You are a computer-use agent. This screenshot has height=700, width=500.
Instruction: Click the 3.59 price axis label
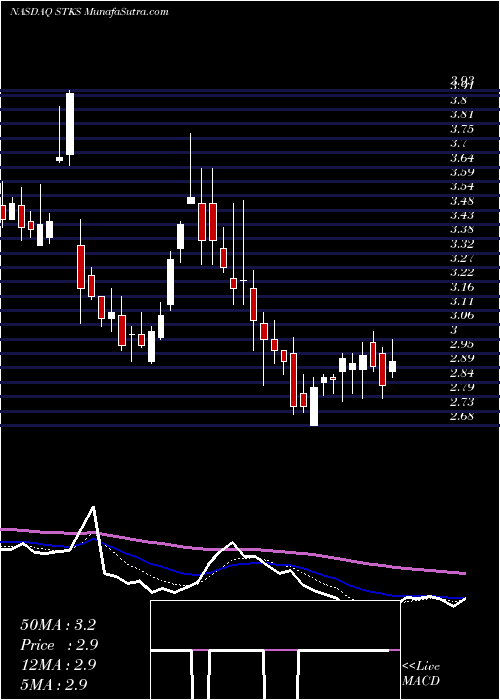tap(462, 172)
